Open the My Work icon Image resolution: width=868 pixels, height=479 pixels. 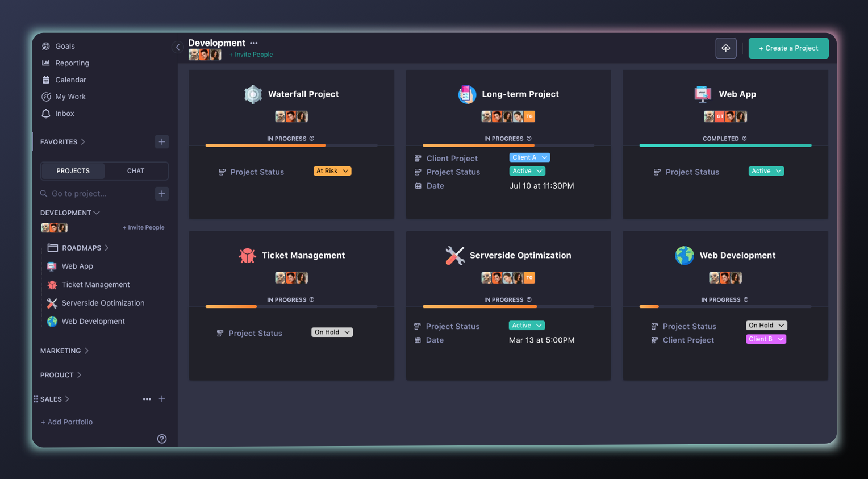click(x=46, y=97)
